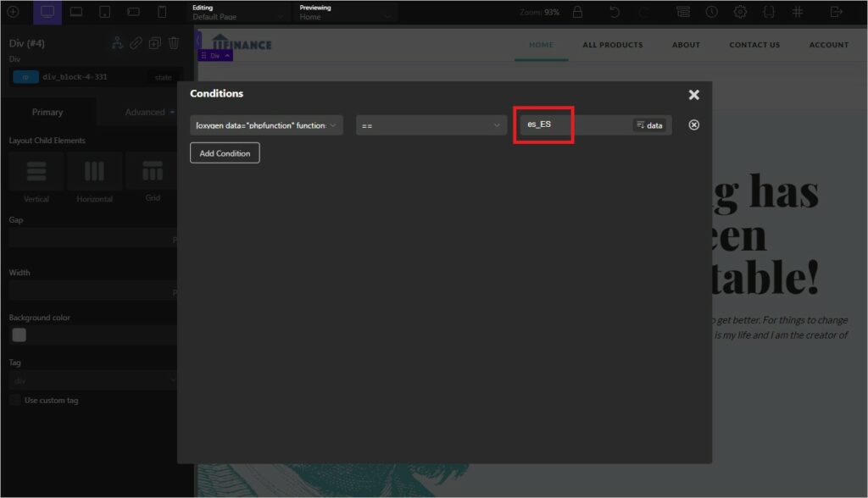Open the phpfunction condition type dropdown

tap(266, 125)
